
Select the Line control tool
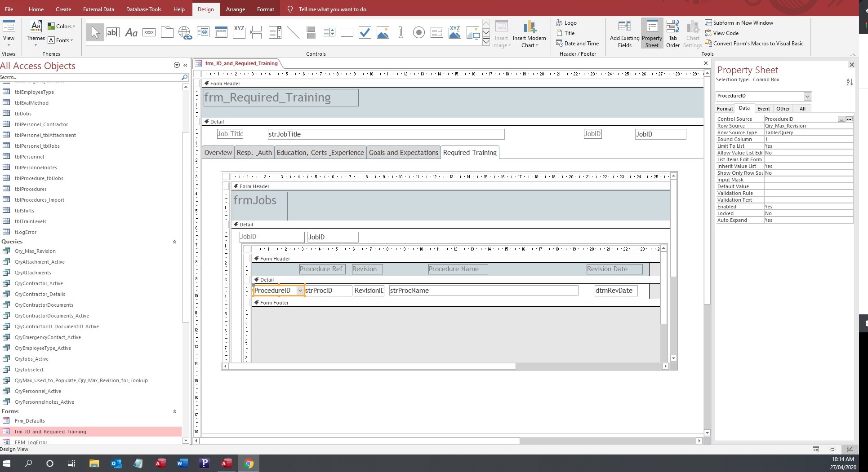pos(293,32)
